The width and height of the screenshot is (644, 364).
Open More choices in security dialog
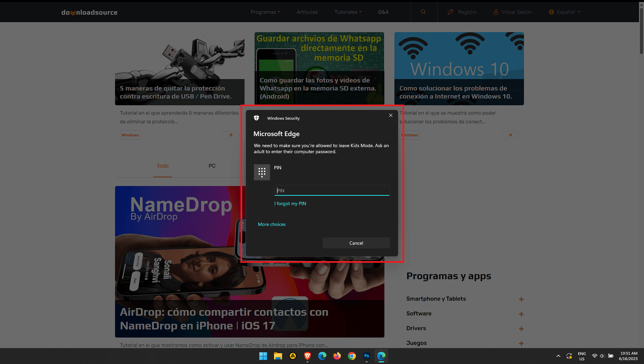click(272, 224)
